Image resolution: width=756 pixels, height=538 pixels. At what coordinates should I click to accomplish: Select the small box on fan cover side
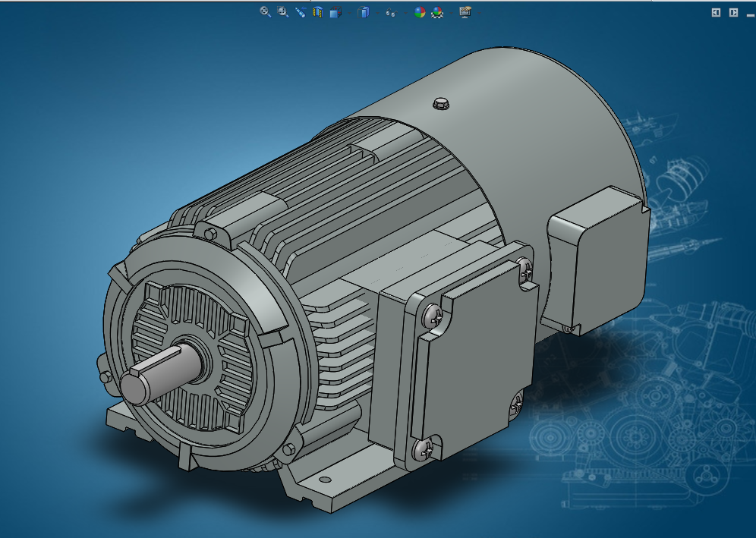[x=598, y=260]
